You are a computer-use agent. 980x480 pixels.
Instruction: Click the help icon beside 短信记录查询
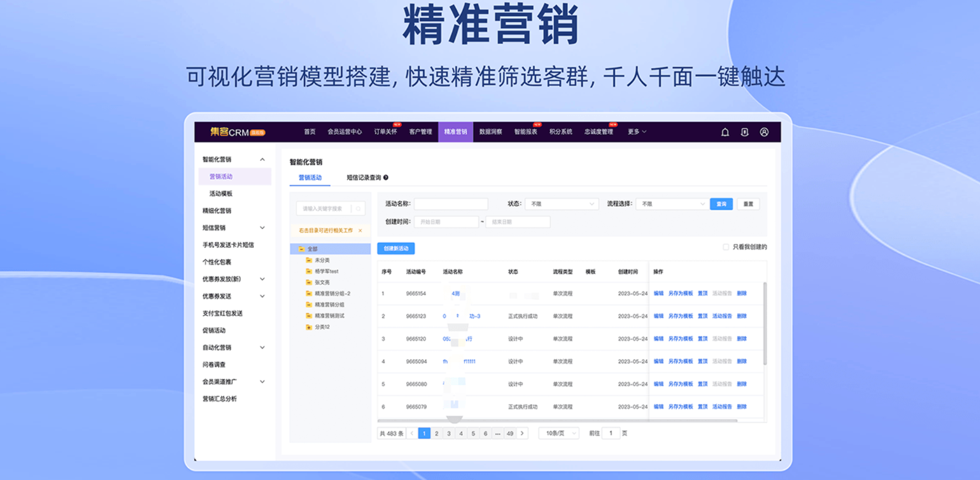click(x=386, y=178)
